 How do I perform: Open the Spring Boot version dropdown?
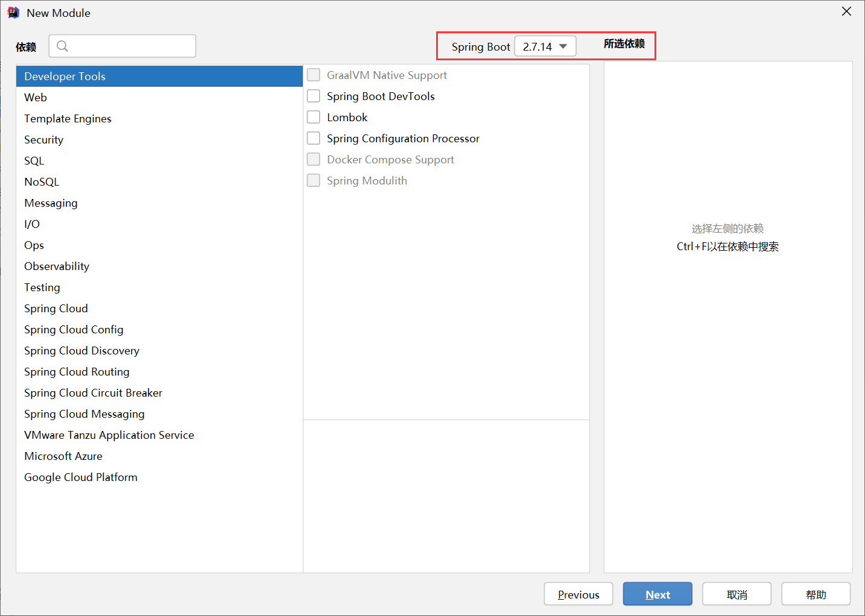pyautogui.click(x=545, y=46)
